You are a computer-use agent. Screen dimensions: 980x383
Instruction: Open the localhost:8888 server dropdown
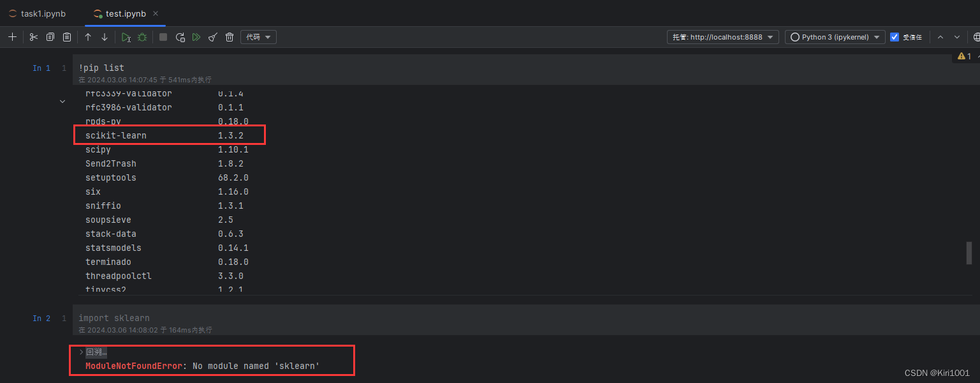click(722, 36)
